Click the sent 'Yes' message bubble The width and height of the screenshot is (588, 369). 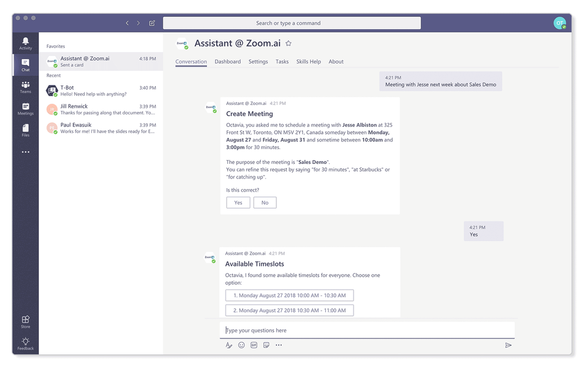pyautogui.click(x=483, y=231)
